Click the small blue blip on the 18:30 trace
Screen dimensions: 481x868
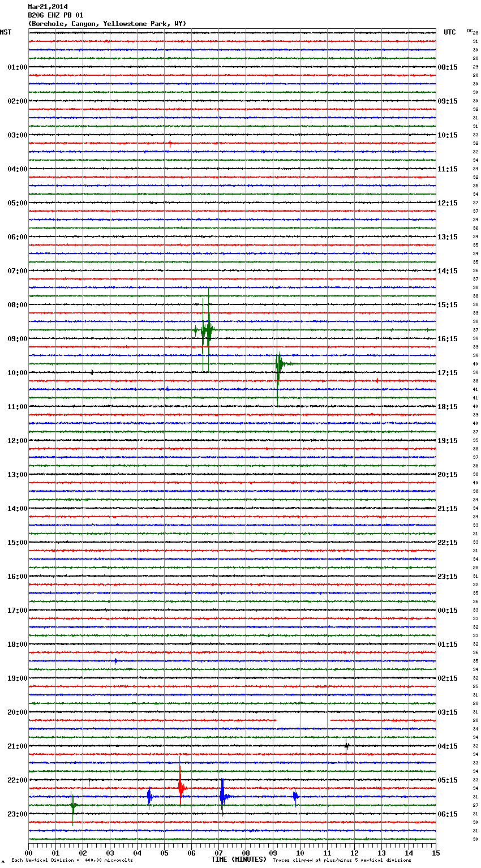[115, 661]
